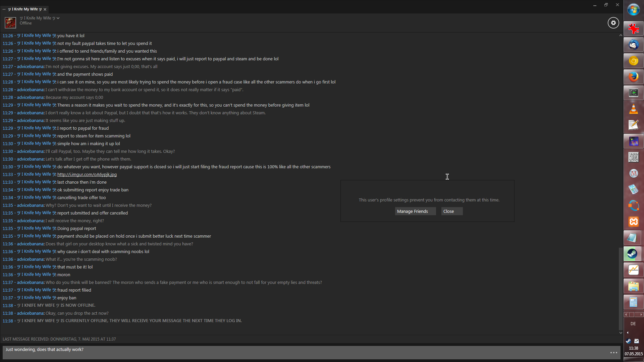Click the DE language indicator
This screenshot has height=362, width=644.
[633, 324]
